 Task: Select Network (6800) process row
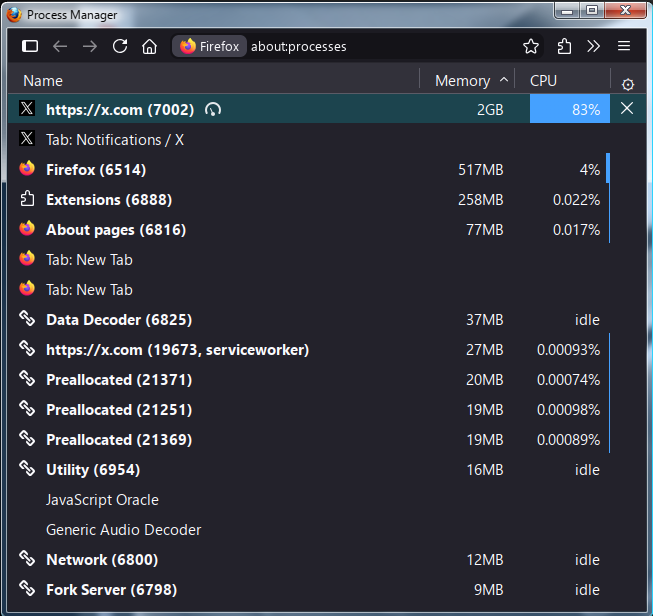tap(327, 559)
